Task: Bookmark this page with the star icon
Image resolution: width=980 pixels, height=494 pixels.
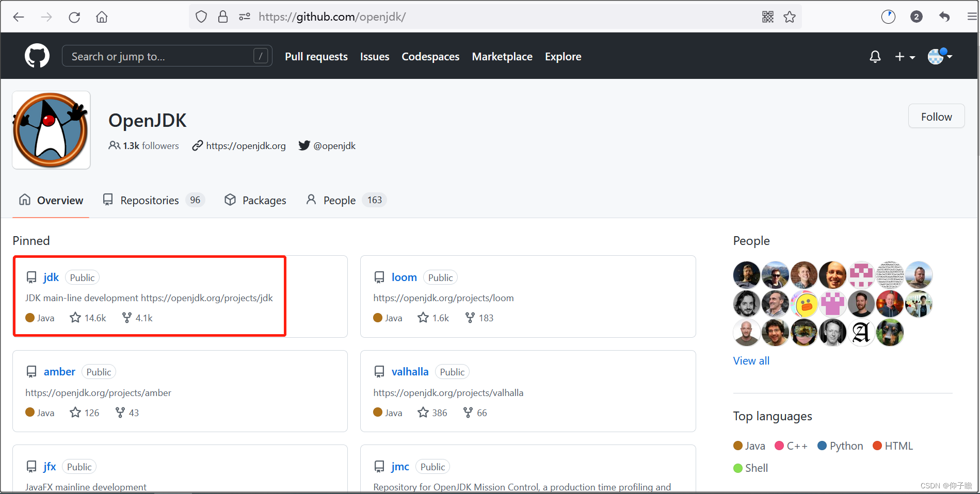Action: coord(790,17)
